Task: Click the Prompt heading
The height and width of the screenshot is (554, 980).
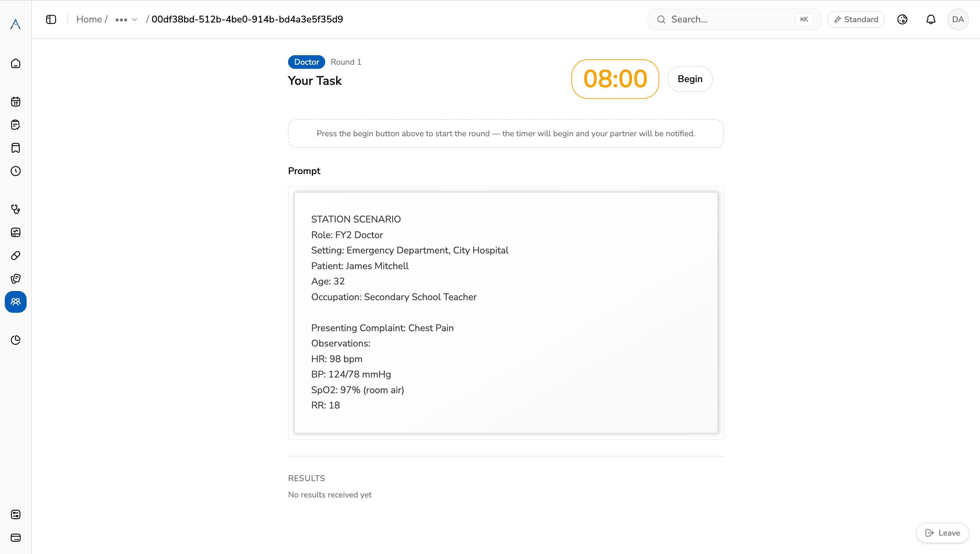Action: [304, 171]
